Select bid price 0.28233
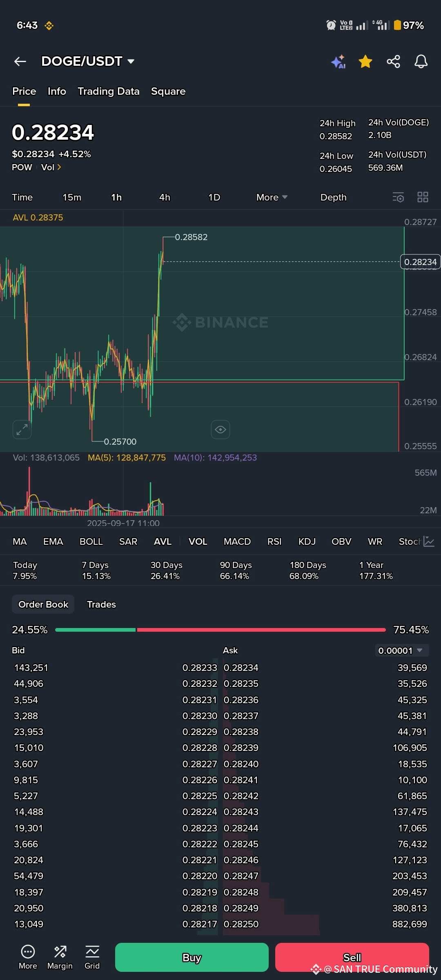This screenshot has height=980, width=441. pos(200,668)
